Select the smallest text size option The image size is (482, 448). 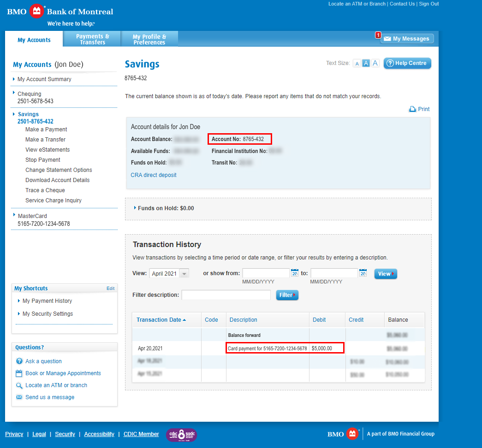(357, 64)
